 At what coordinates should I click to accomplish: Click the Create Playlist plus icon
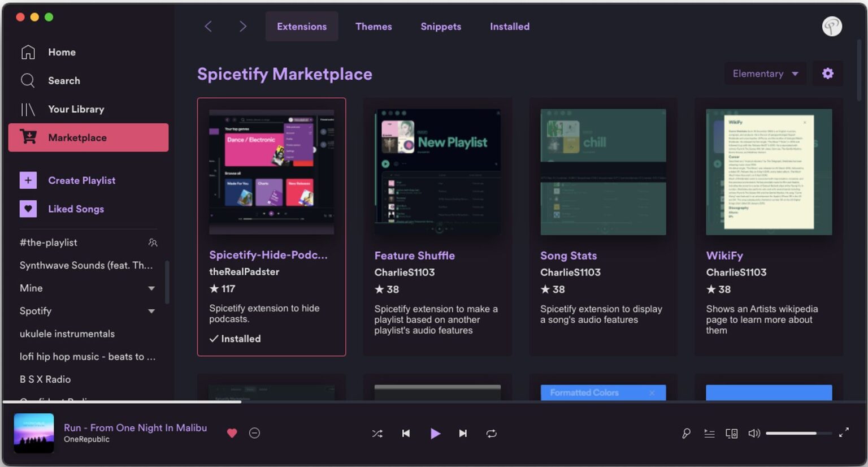28,180
